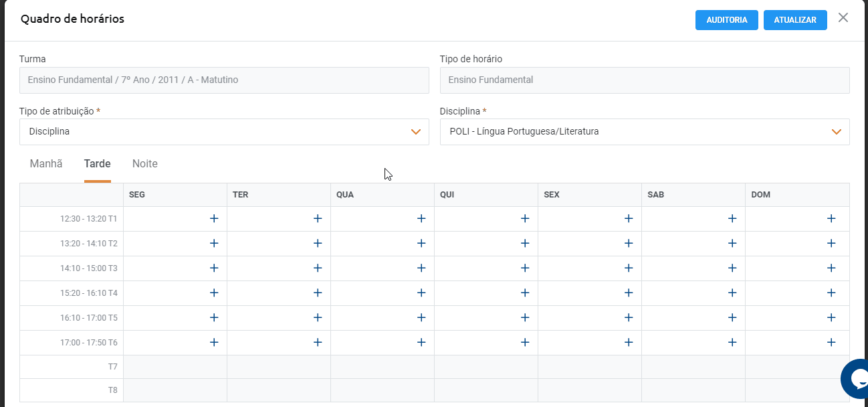
Task: Add class on QUI at 16:10 - 17:00 T5
Action: click(525, 317)
